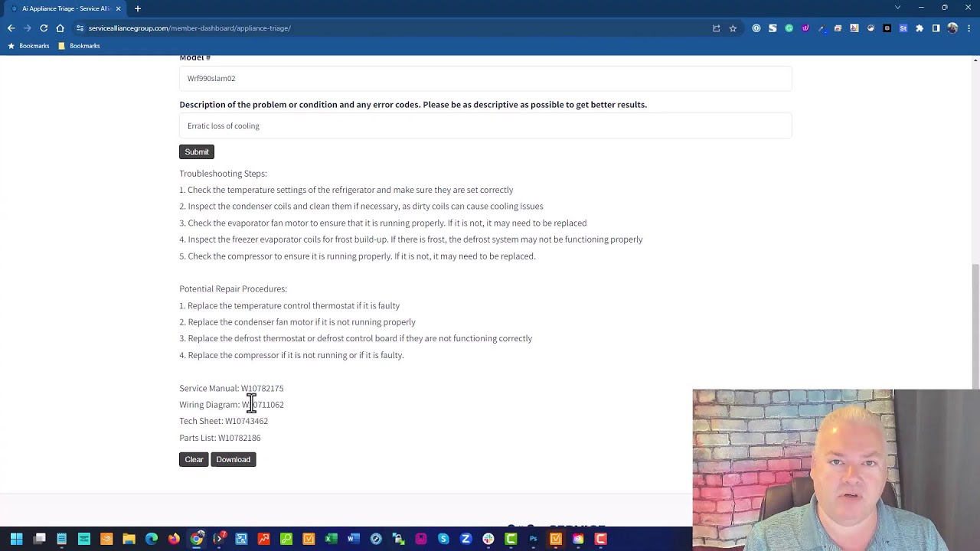Click the purple W extension icon

805,28
